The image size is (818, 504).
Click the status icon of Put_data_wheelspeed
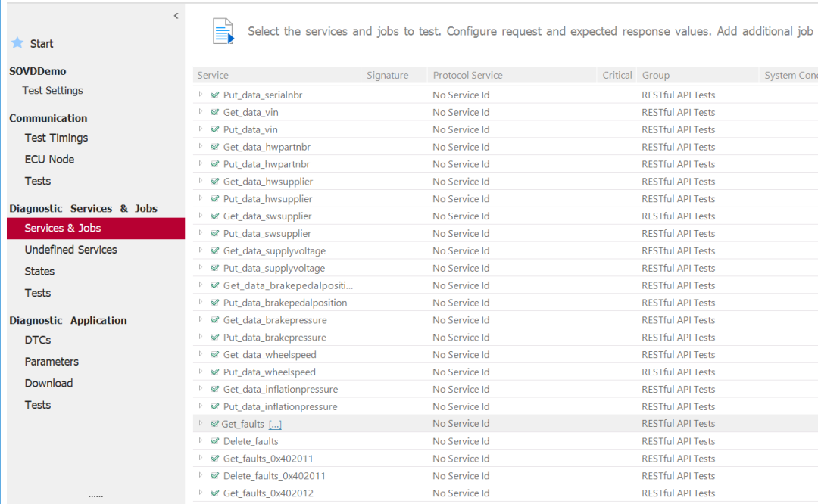click(215, 372)
